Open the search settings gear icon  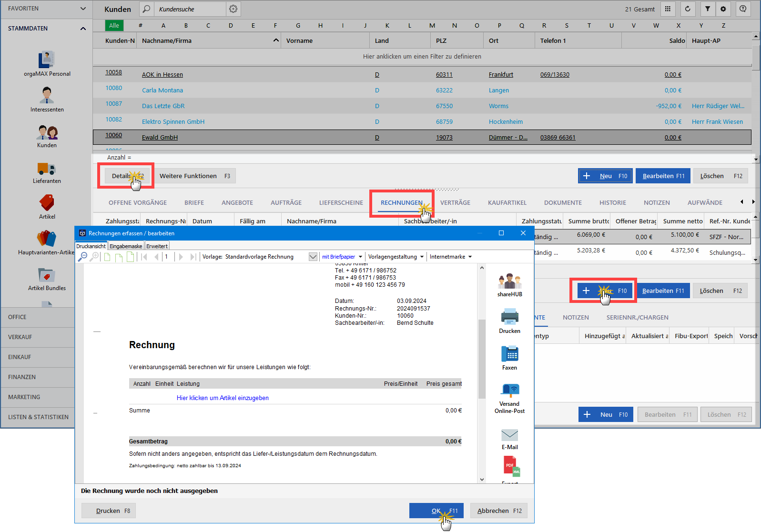[233, 9]
